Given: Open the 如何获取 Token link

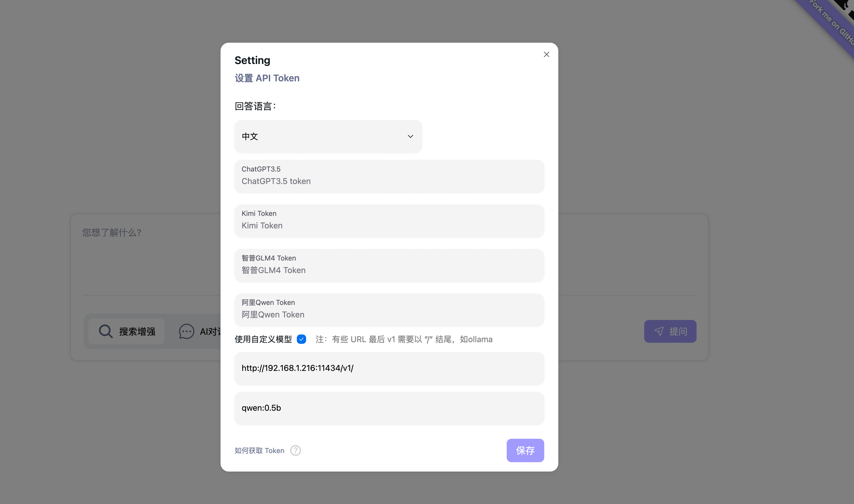Looking at the screenshot, I should 259,450.
